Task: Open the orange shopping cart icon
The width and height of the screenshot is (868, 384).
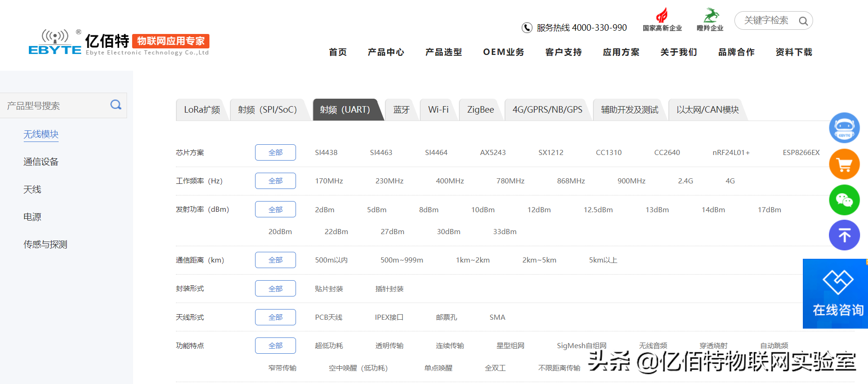Action: click(x=844, y=164)
